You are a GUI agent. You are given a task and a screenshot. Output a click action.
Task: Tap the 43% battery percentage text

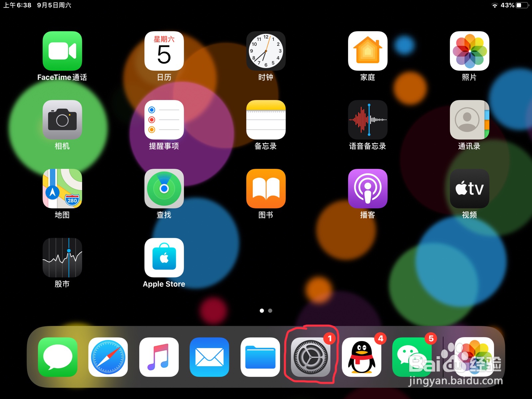point(507,5)
